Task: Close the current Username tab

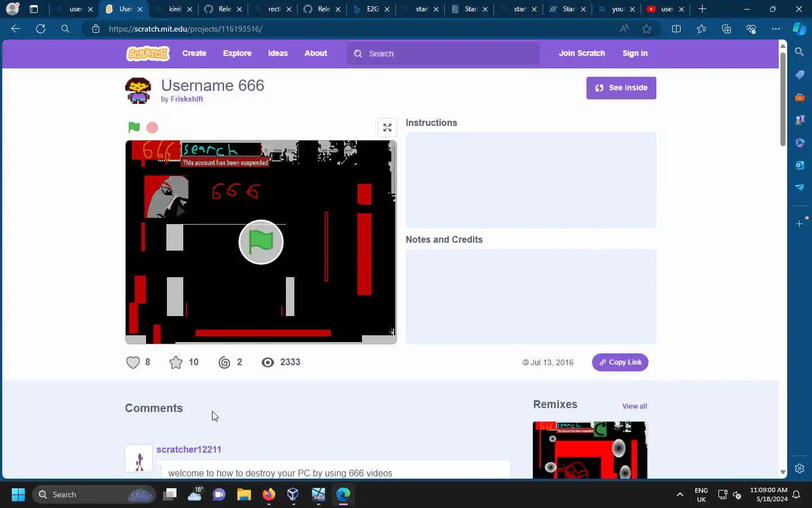Action: (140, 9)
